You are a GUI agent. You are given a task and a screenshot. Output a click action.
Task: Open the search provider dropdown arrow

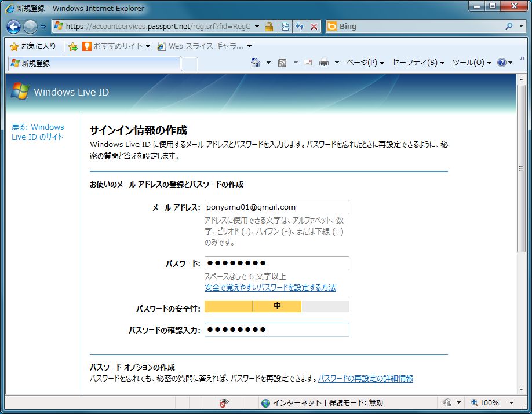522,26
